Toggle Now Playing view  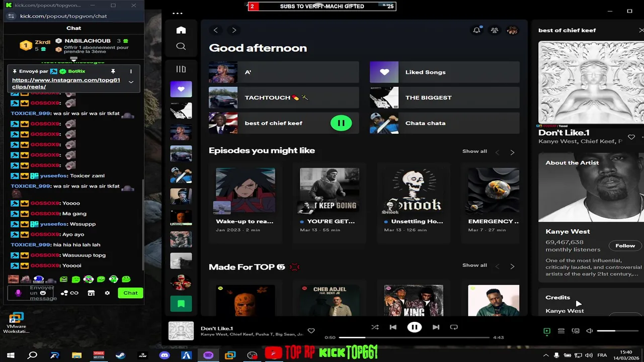[x=547, y=331]
